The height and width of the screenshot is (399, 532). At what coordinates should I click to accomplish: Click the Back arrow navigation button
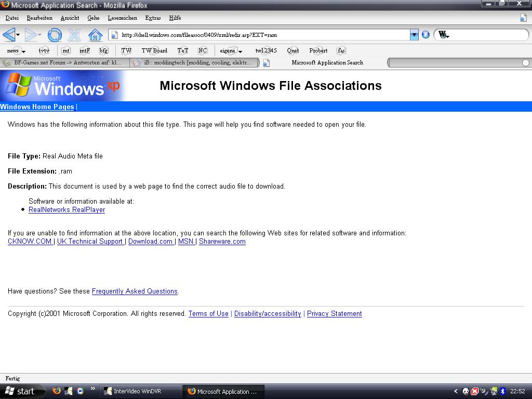coord(8,35)
